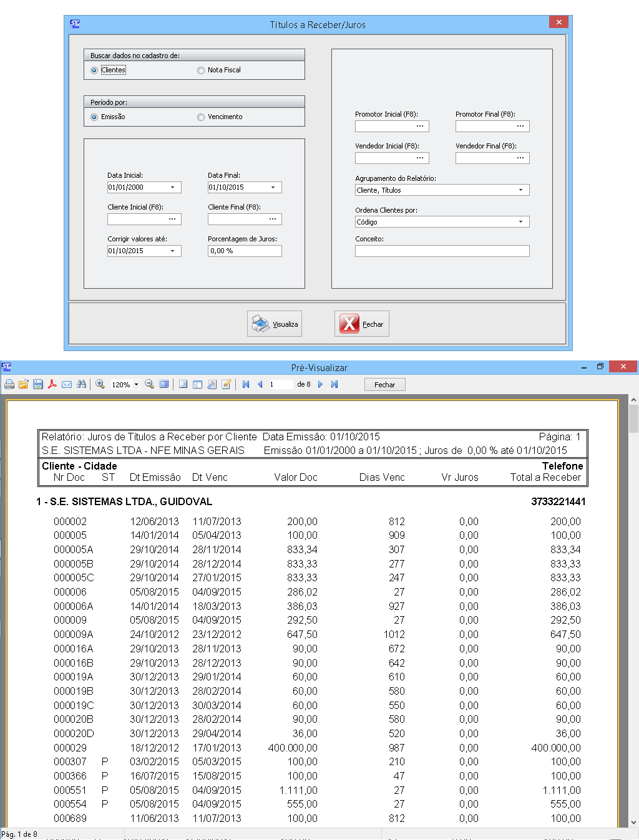Viewport: 639px width, 840px height.
Task: Export report to PDF icon
Action: (x=52, y=385)
